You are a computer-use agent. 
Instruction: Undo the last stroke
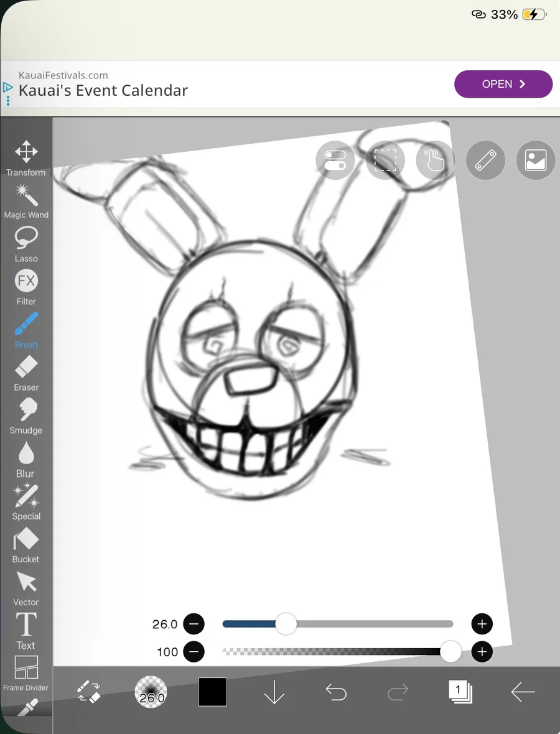(x=336, y=692)
